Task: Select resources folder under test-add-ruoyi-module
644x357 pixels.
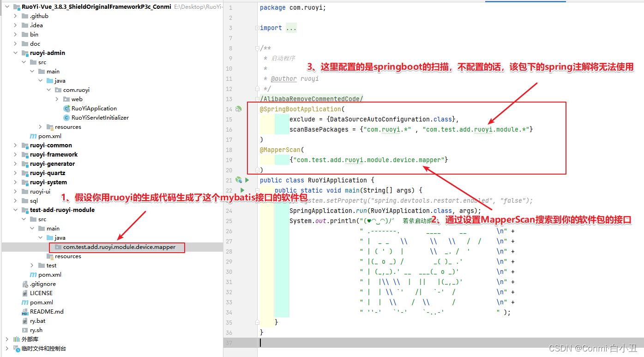Action: point(68,256)
